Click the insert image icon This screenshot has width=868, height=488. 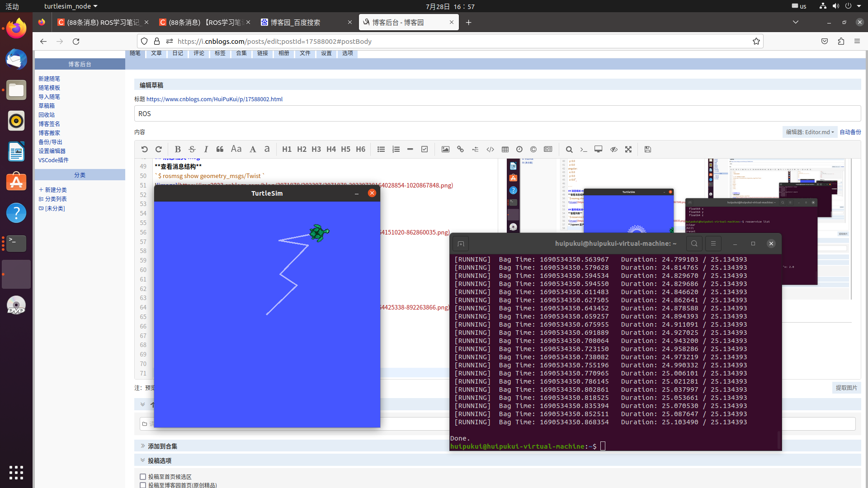(x=445, y=149)
